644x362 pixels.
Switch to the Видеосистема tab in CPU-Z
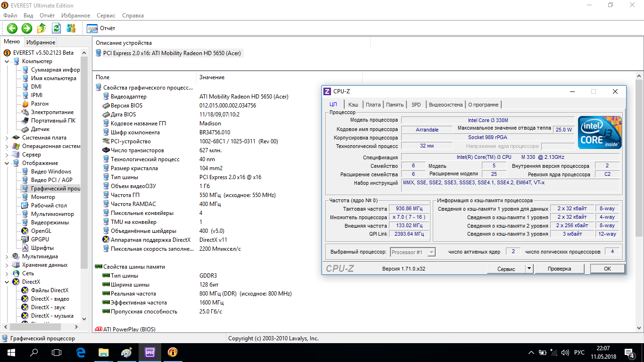tap(446, 105)
